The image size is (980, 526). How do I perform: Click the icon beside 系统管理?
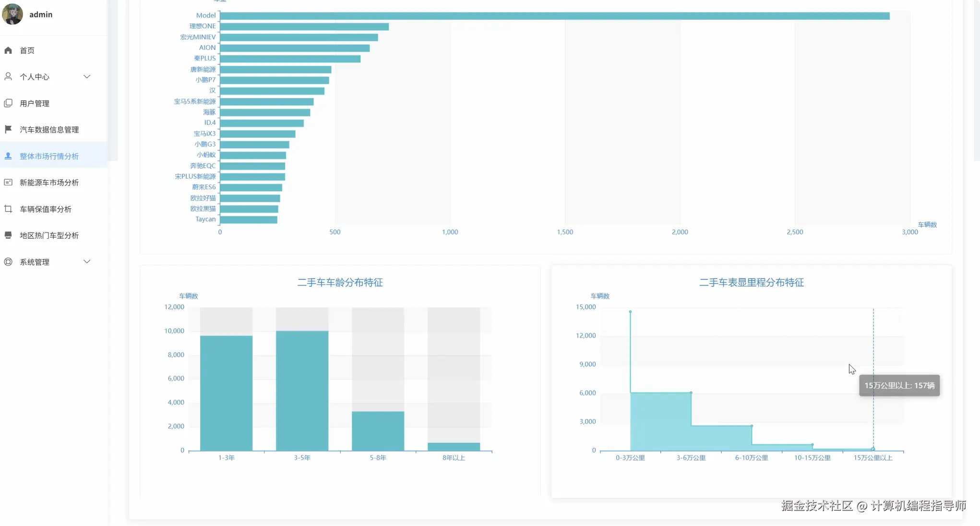(8, 261)
